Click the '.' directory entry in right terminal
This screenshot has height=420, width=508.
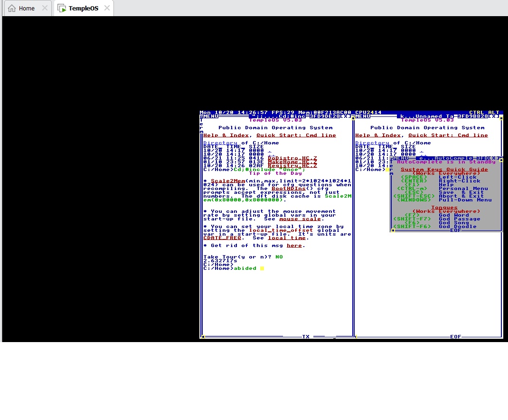(x=422, y=151)
